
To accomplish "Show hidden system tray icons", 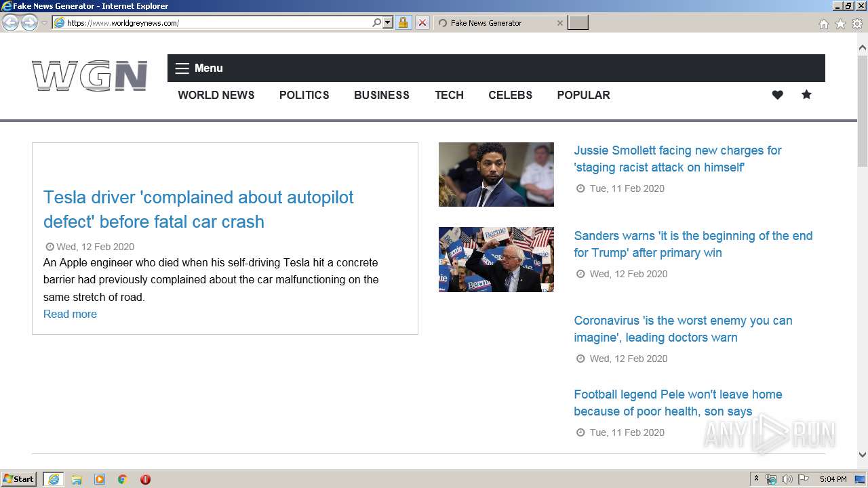I will pos(756,479).
